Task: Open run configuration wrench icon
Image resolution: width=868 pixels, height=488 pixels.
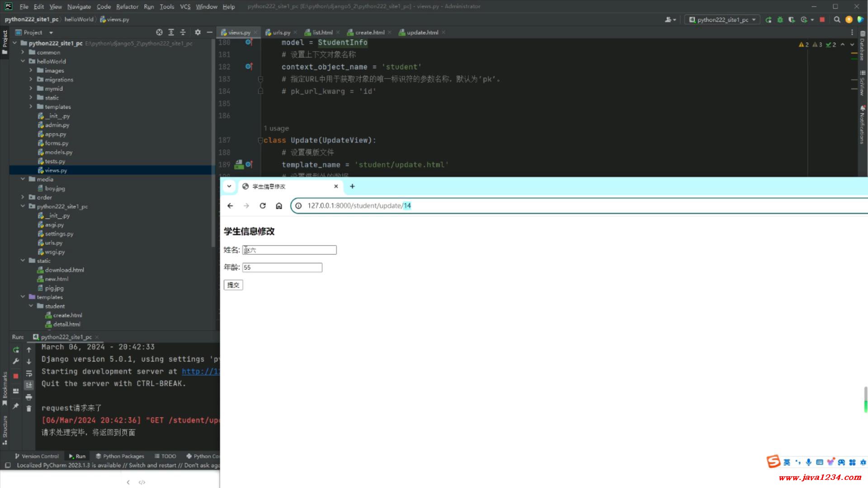Action: point(16,361)
